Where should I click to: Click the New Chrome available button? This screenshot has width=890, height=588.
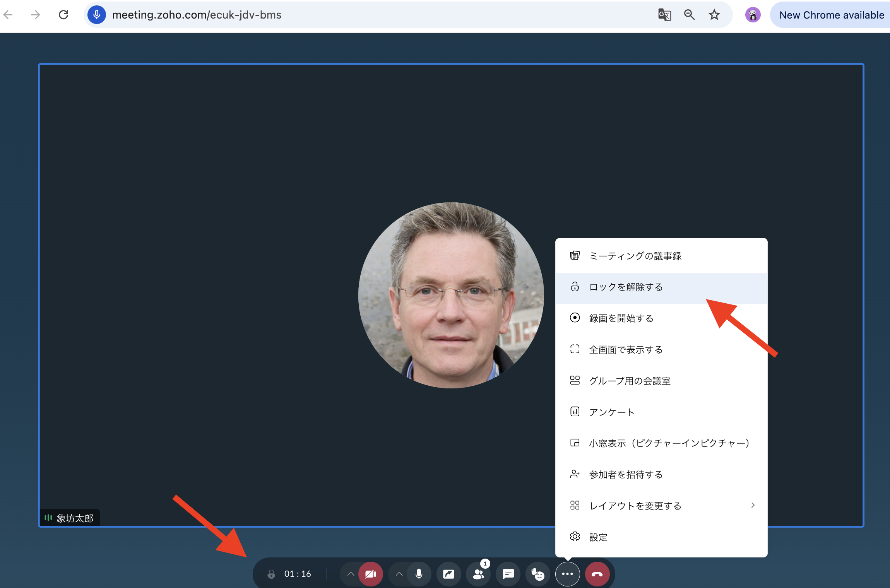(x=831, y=15)
